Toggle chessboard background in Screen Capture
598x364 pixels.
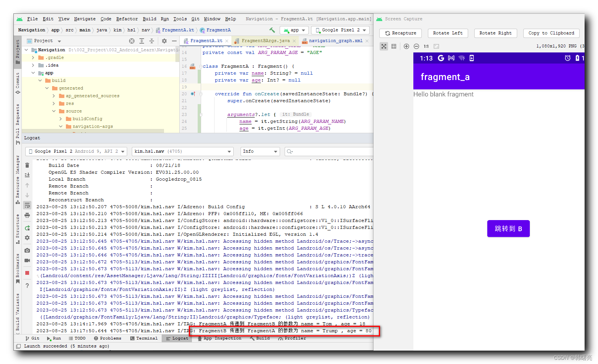point(384,46)
